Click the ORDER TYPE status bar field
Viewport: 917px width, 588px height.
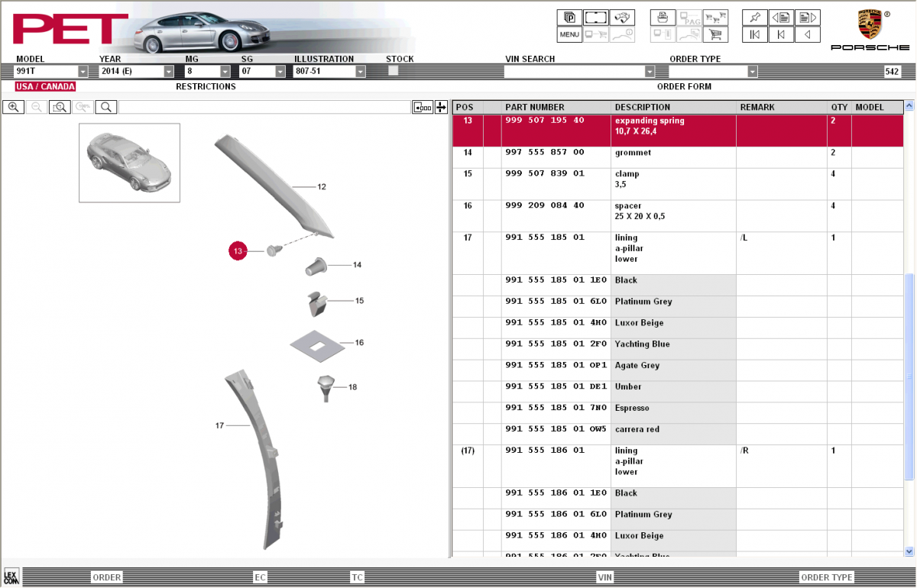pos(827,577)
